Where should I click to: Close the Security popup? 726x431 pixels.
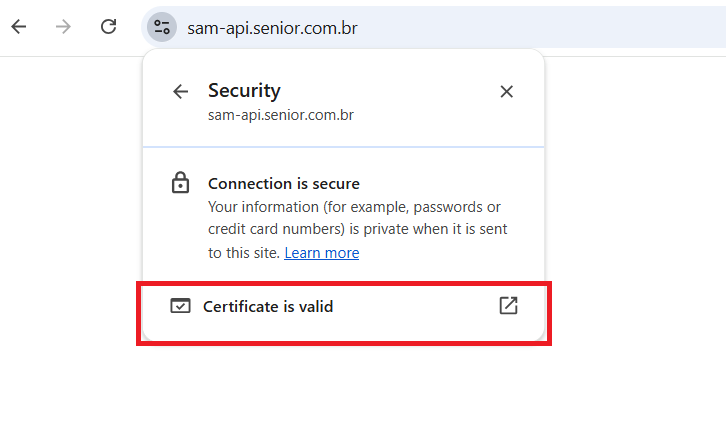[x=506, y=92]
